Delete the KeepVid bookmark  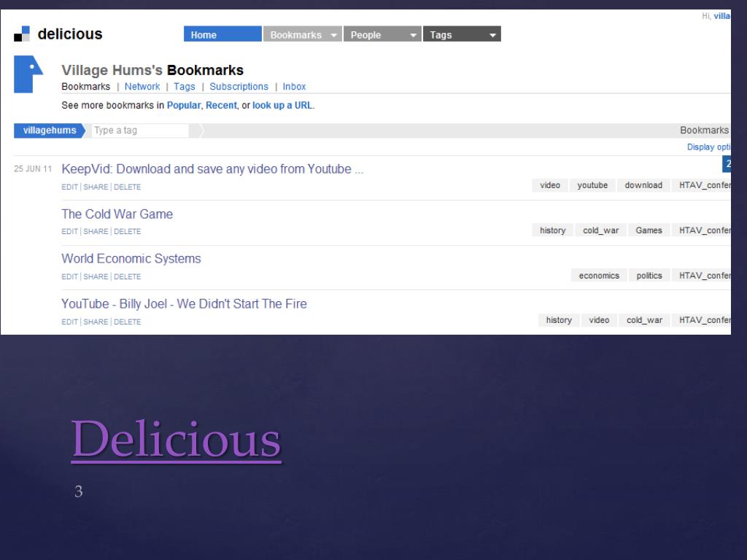pyautogui.click(x=127, y=187)
